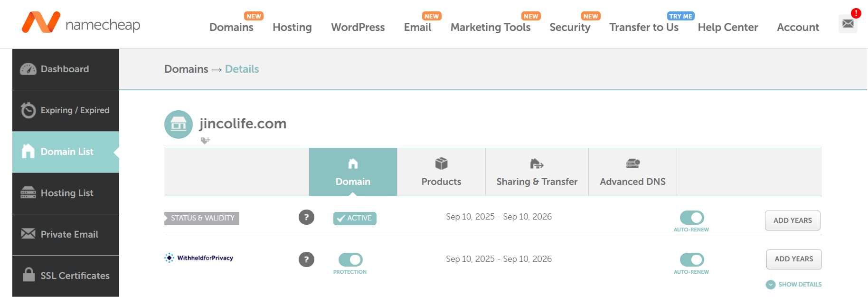The image size is (868, 297).
Task: Open Hosting List in sidebar
Action: tap(66, 193)
